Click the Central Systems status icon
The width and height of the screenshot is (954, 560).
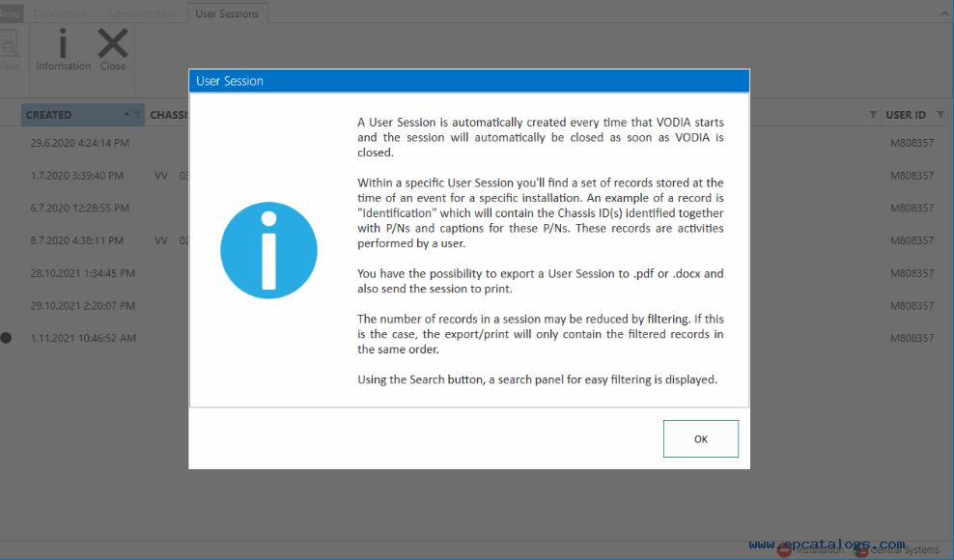[x=861, y=549]
